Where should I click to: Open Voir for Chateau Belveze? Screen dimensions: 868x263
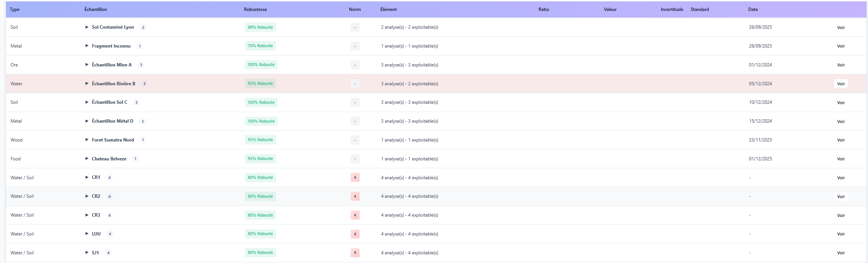[x=840, y=159]
